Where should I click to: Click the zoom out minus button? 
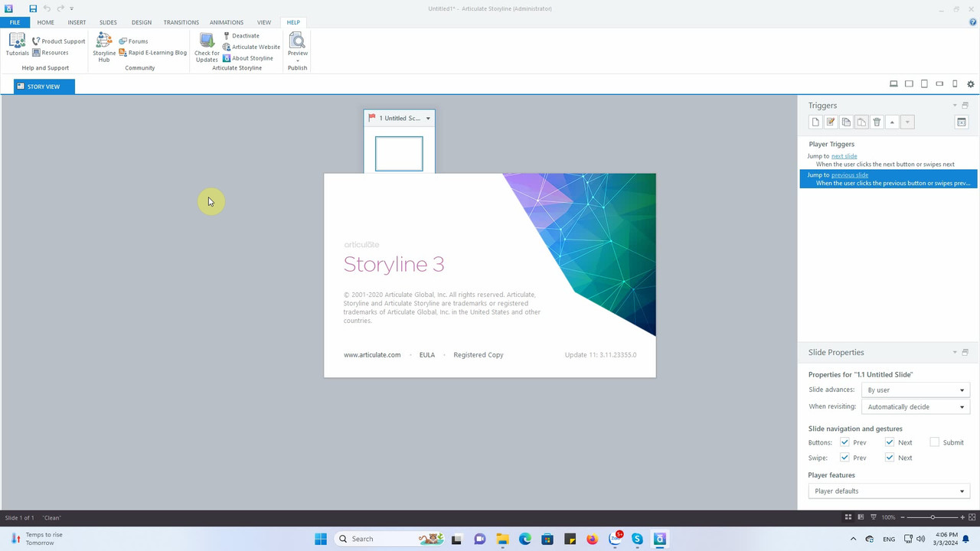(x=903, y=517)
